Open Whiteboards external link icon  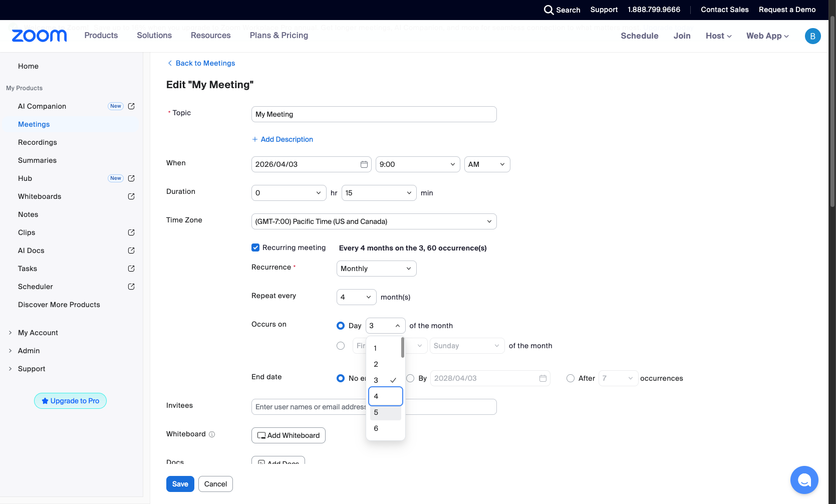click(x=131, y=196)
